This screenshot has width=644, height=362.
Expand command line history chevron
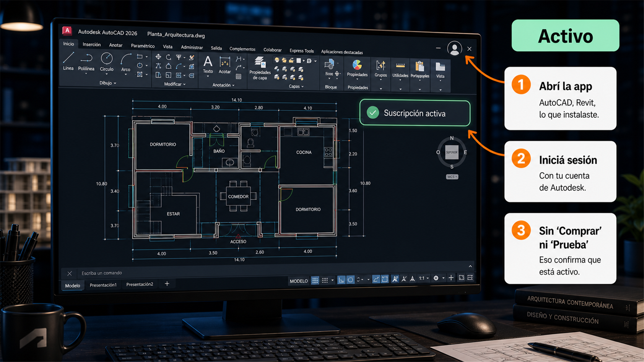pyautogui.click(x=470, y=266)
